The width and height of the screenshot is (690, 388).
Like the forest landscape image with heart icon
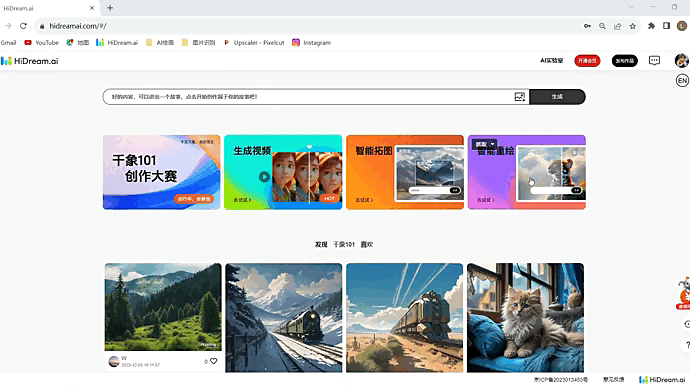click(213, 361)
